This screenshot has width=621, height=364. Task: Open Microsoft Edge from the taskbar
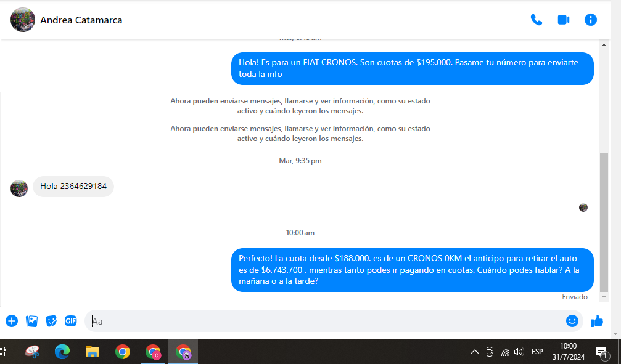coord(62,351)
